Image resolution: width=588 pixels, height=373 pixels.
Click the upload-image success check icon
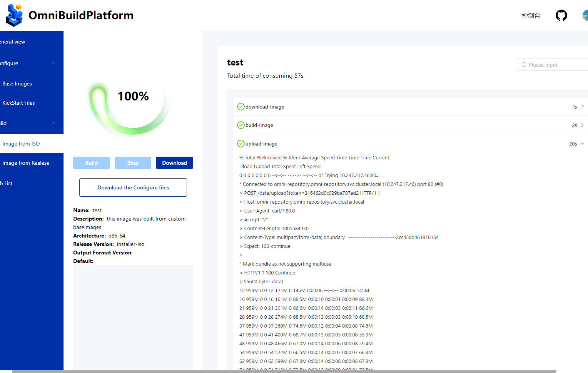pyautogui.click(x=241, y=144)
